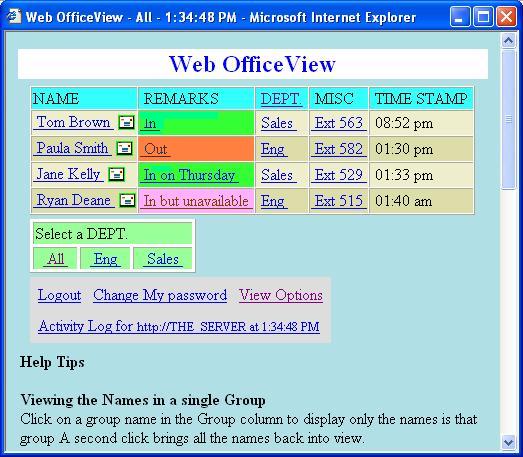Click the message icon beside Tom Brown
This screenshot has width=523, height=457.
coord(126,122)
